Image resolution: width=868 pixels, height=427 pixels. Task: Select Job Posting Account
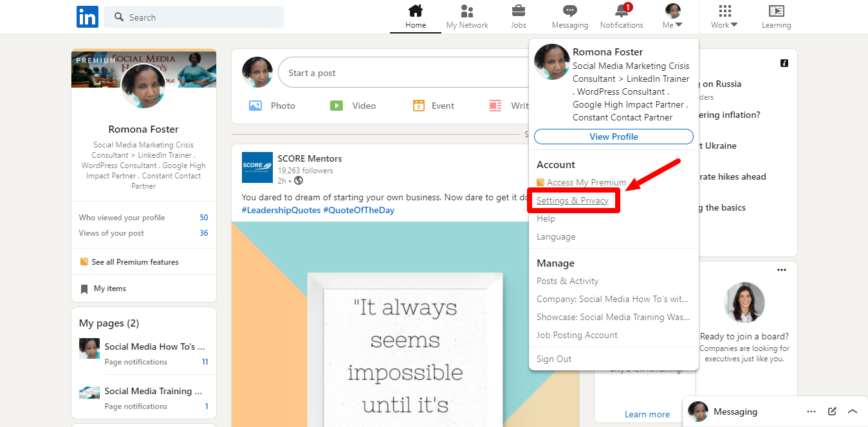pos(577,335)
